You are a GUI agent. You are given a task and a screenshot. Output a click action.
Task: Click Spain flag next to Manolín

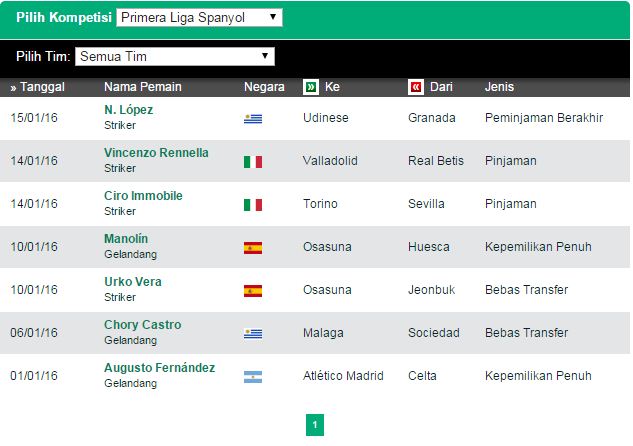coord(253,248)
